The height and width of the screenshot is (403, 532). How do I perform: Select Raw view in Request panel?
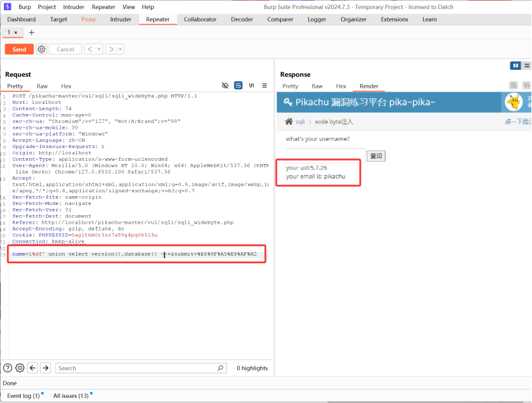(x=42, y=86)
